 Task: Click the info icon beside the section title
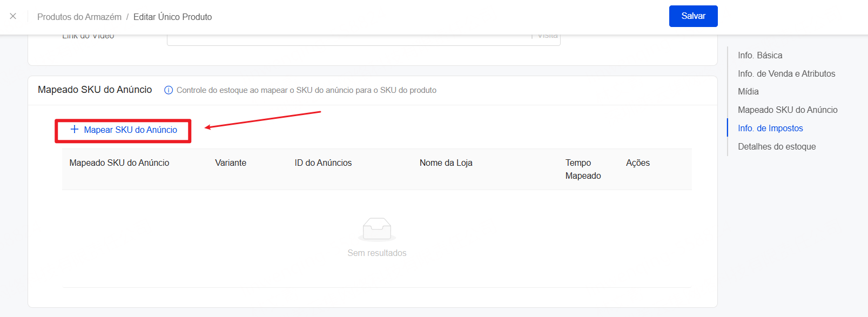[x=169, y=90]
